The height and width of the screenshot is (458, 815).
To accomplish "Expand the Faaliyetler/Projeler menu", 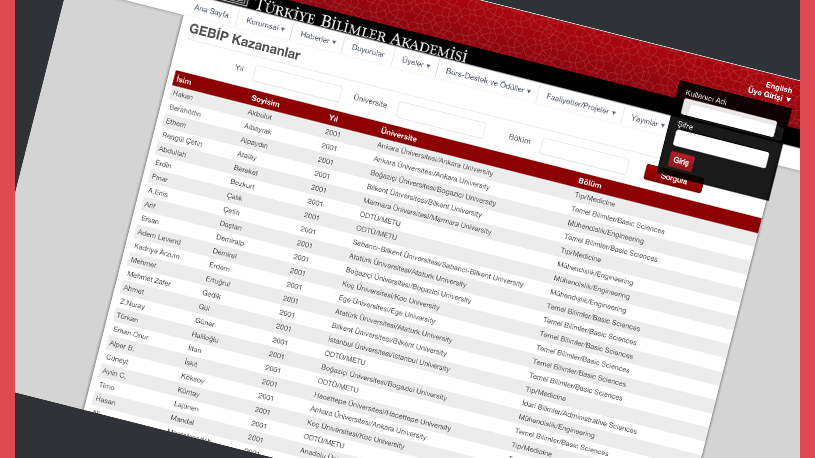I will coord(581,104).
